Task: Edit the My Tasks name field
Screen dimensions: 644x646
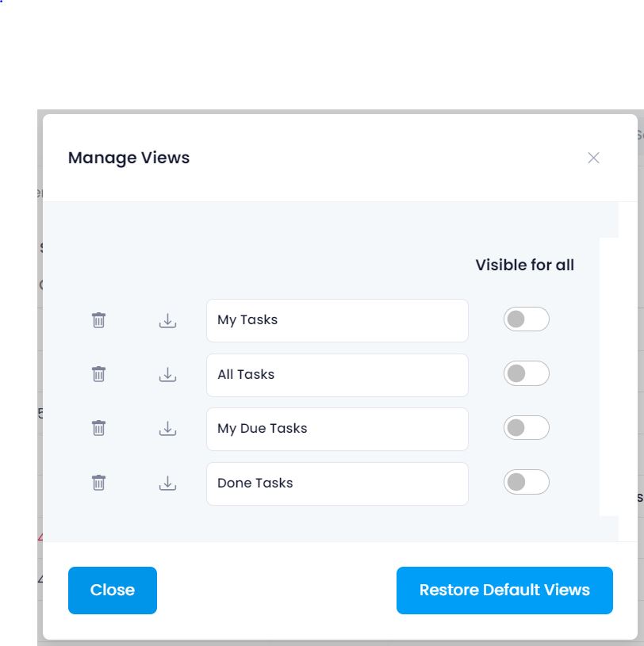Action: click(x=337, y=320)
